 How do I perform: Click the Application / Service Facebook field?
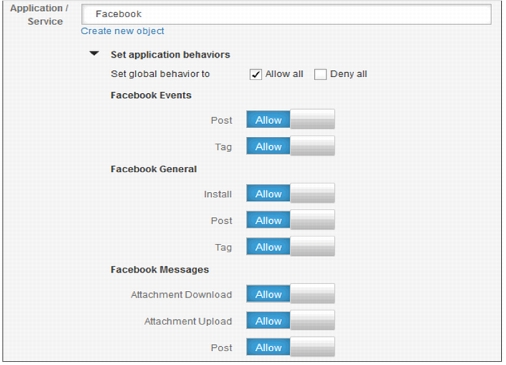point(286,14)
